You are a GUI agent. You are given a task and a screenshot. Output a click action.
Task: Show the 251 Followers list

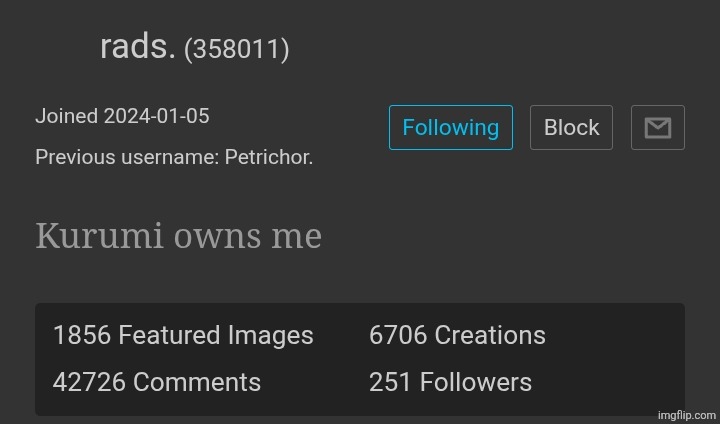(450, 382)
